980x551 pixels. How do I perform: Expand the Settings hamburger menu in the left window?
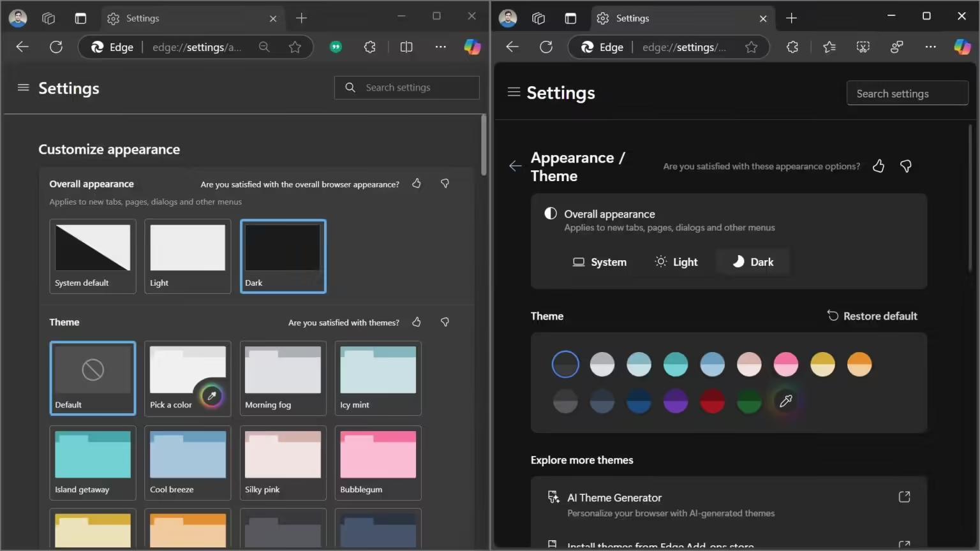(24, 88)
